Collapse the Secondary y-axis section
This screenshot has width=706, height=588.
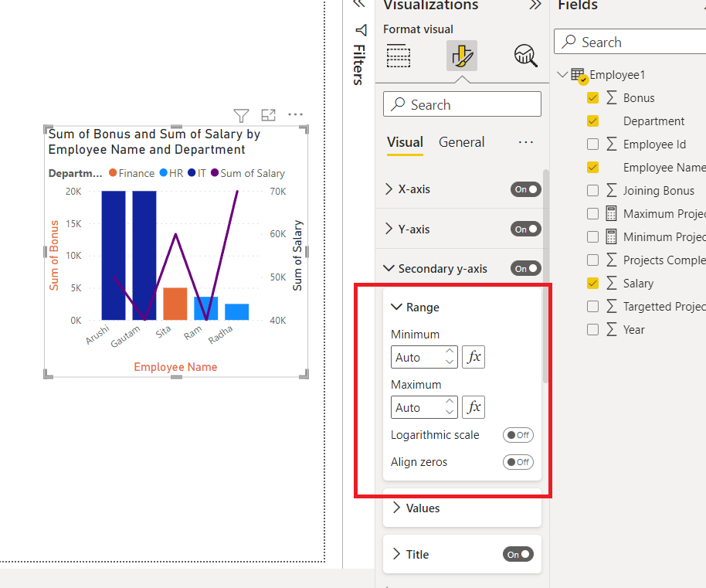pos(389,268)
